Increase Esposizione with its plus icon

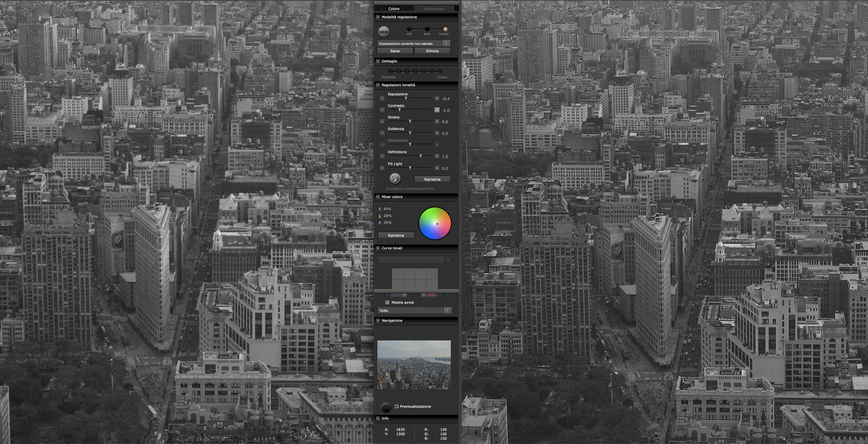click(437, 98)
